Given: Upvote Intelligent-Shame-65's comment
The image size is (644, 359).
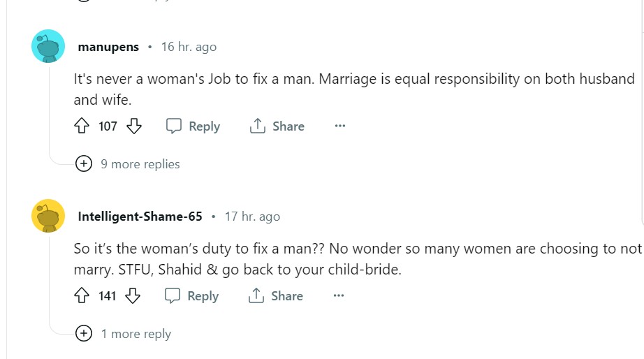Looking at the screenshot, I should 82,296.
